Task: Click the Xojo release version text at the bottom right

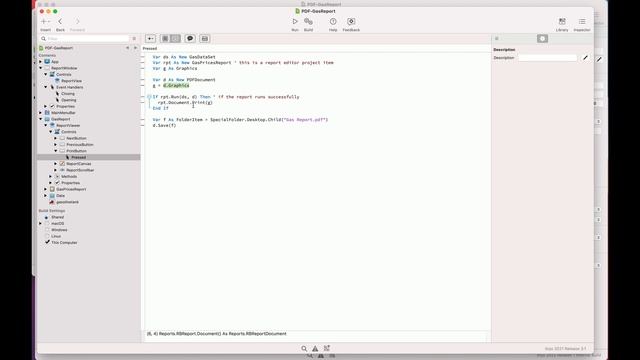Action: click(565, 349)
